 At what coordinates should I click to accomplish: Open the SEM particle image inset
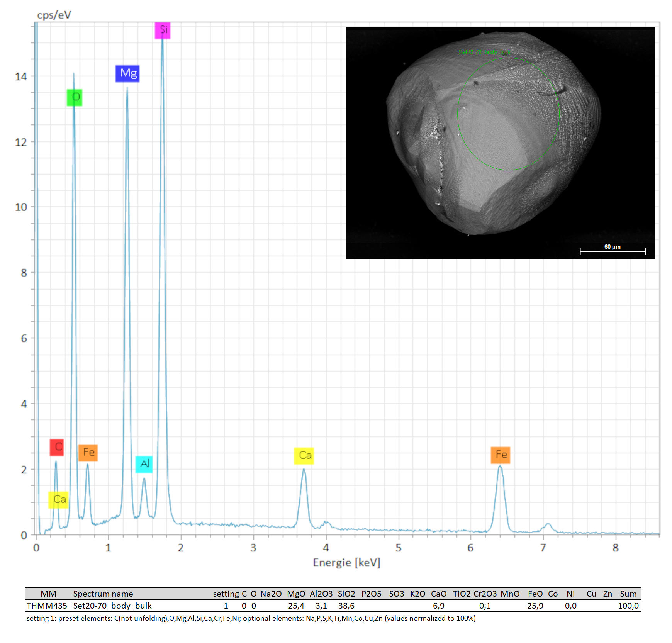pos(500,143)
